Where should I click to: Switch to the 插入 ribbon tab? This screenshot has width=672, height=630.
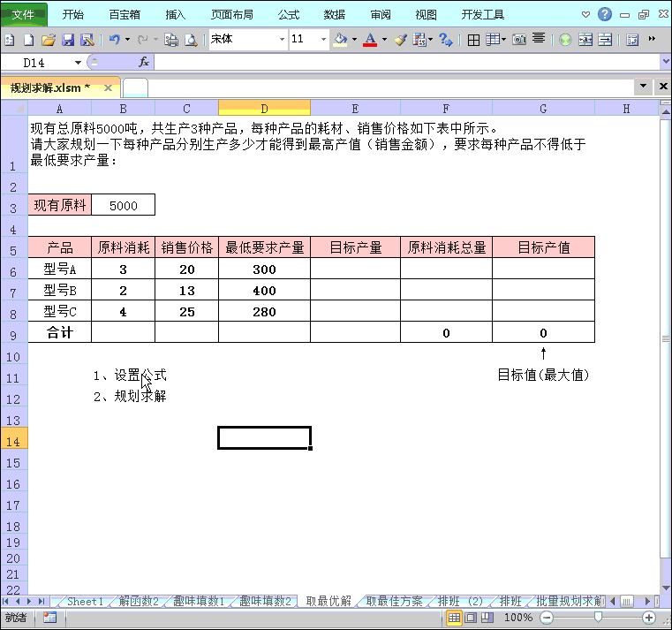(x=176, y=15)
